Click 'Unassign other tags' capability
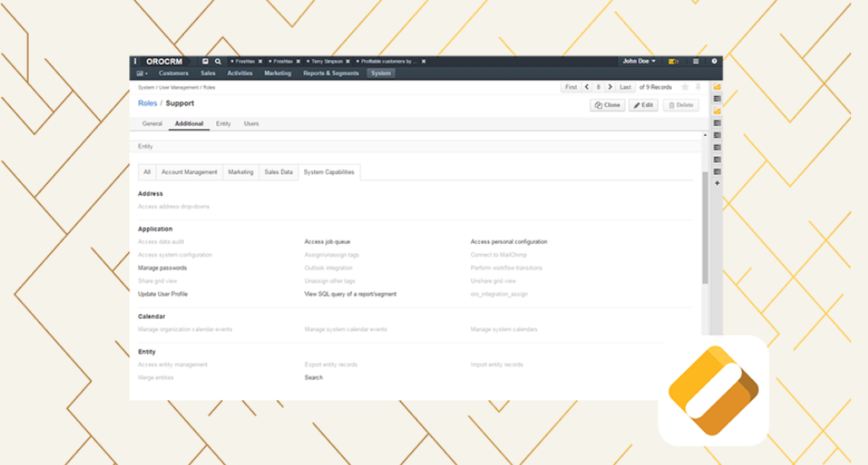 click(x=329, y=281)
